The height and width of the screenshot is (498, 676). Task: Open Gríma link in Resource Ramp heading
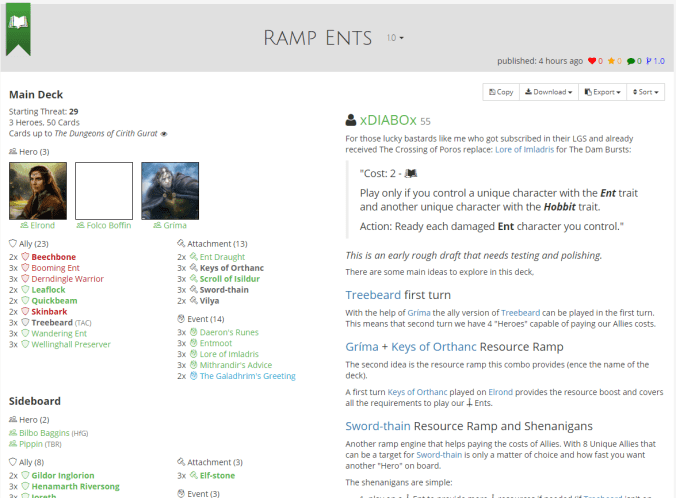362,347
